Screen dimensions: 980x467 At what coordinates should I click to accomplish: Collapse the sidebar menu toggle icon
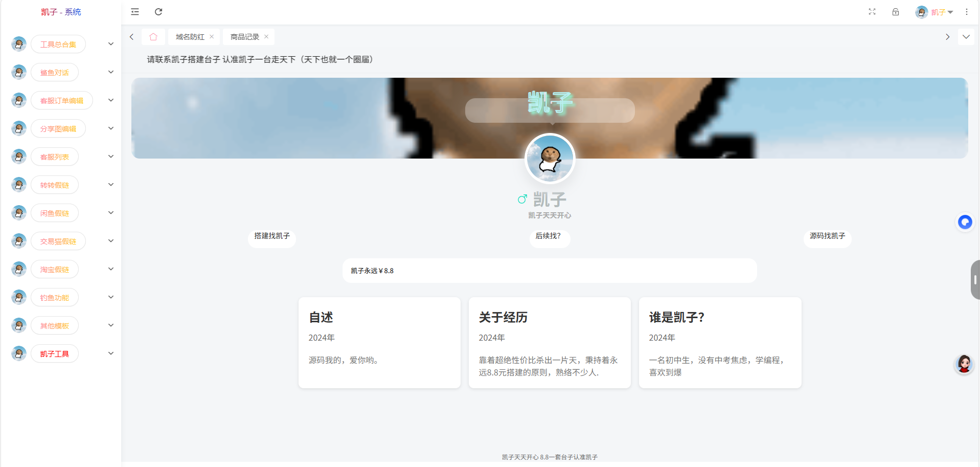click(135, 12)
